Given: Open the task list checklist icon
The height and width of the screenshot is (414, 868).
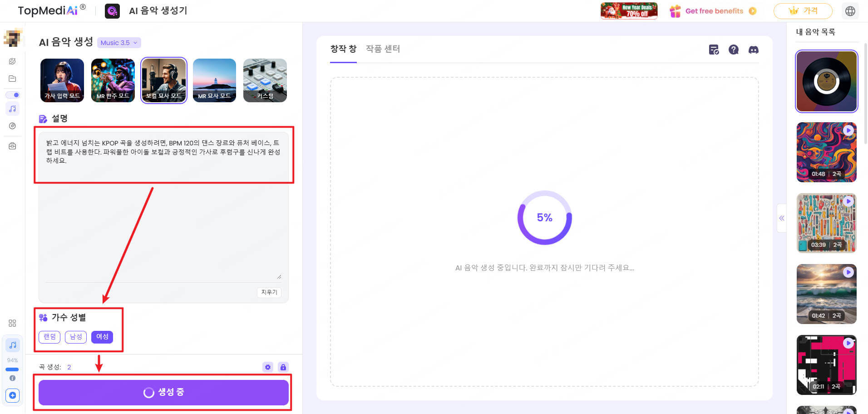Looking at the screenshot, I should [714, 50].
